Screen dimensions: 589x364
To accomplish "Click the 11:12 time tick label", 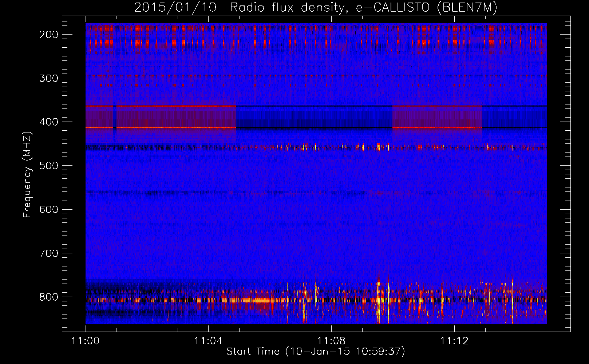I will [x=454, y=341].
